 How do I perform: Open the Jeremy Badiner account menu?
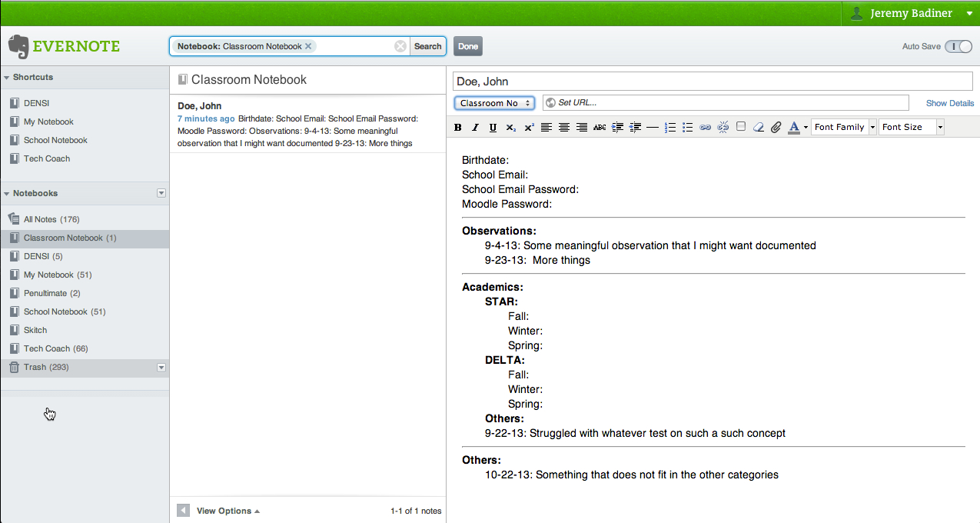coord(911,13)
